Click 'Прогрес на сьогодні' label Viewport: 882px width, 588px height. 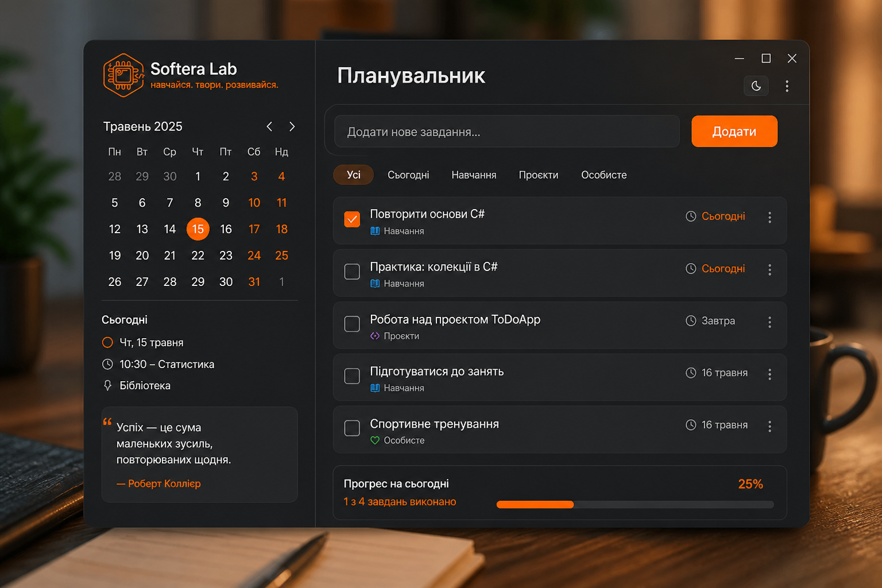click(x=396, y=483)
